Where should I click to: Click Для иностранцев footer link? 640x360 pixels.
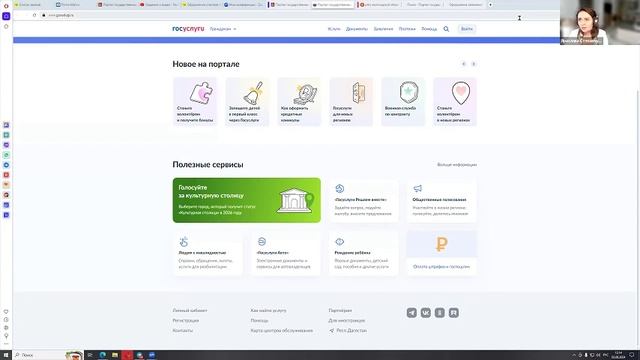(347, 320)
